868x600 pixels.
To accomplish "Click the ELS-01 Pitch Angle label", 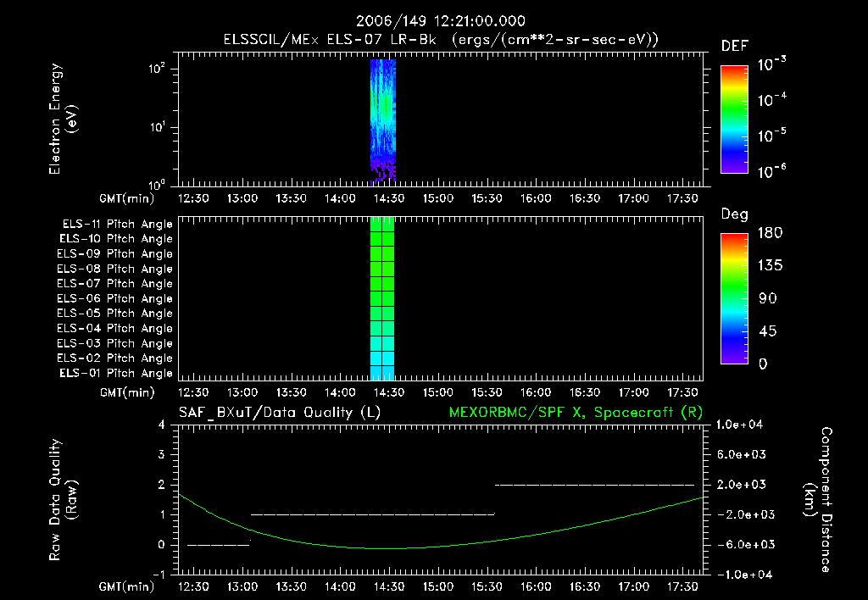I will (x=116, y=373).
